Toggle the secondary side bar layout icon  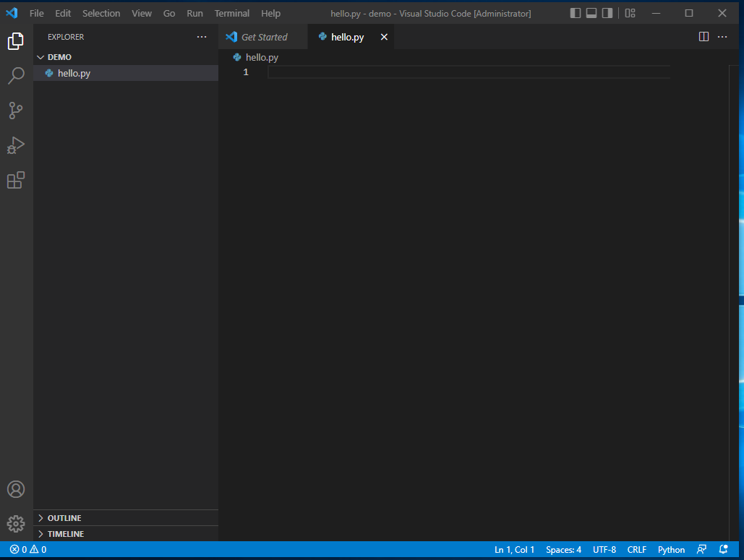coord(607,13)
